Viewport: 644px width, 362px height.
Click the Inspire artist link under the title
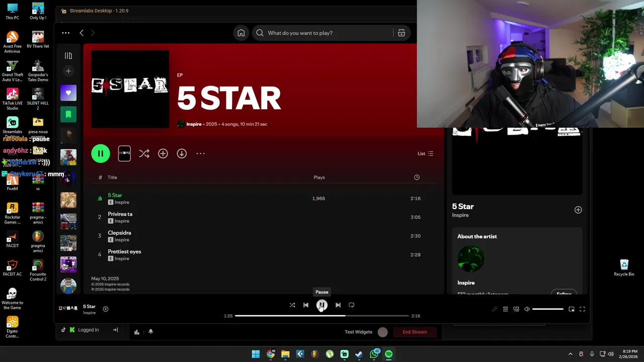(194, 124)
